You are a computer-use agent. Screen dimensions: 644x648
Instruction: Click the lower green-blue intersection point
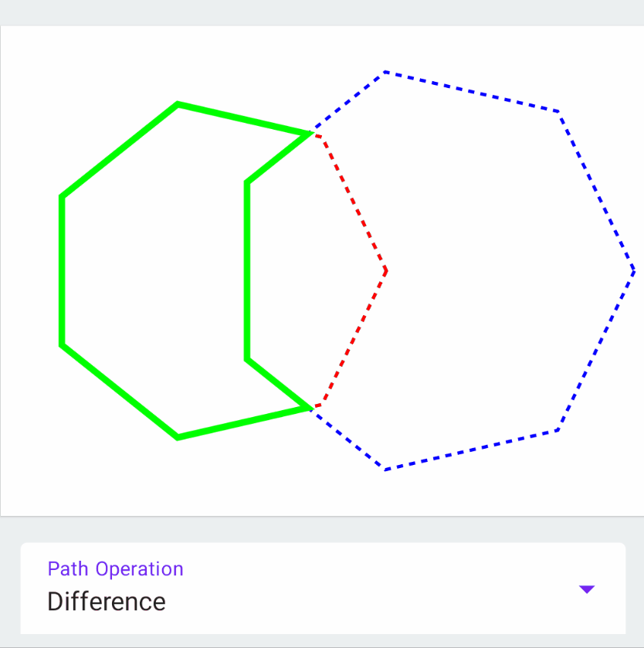tap(311, 408)
